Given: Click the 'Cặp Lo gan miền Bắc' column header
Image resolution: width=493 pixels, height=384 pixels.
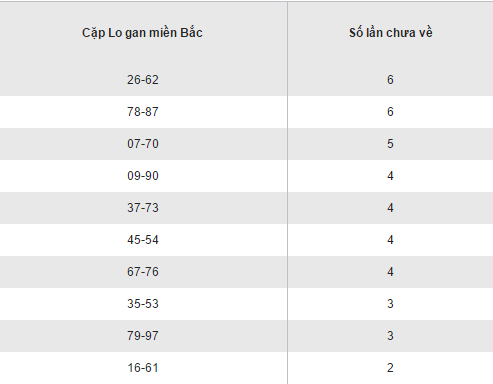Looking at the screenshot, I should [142, 33].
